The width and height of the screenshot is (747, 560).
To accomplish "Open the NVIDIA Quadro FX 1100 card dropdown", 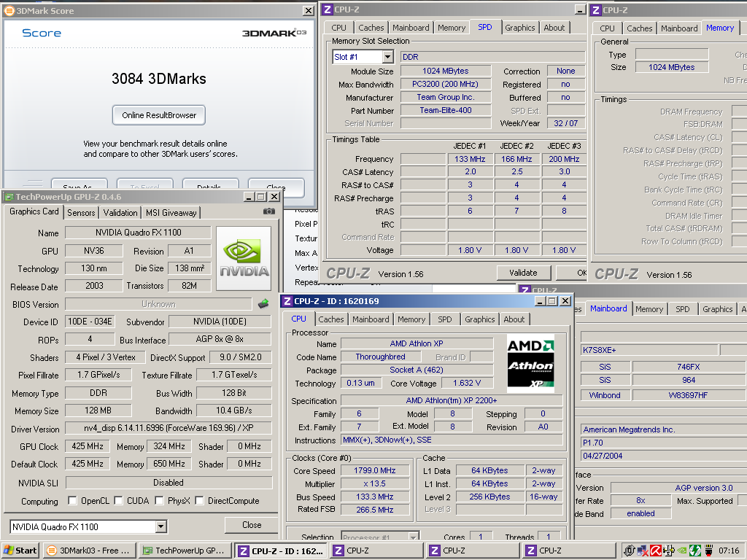I will point(161,526).
